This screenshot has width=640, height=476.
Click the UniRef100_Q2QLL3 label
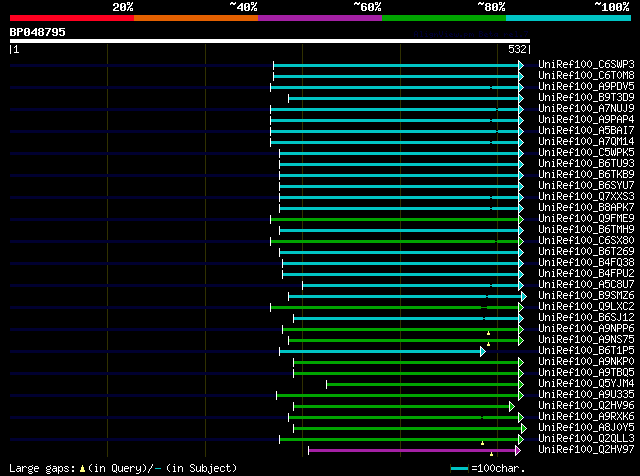(x=586, y=439)
